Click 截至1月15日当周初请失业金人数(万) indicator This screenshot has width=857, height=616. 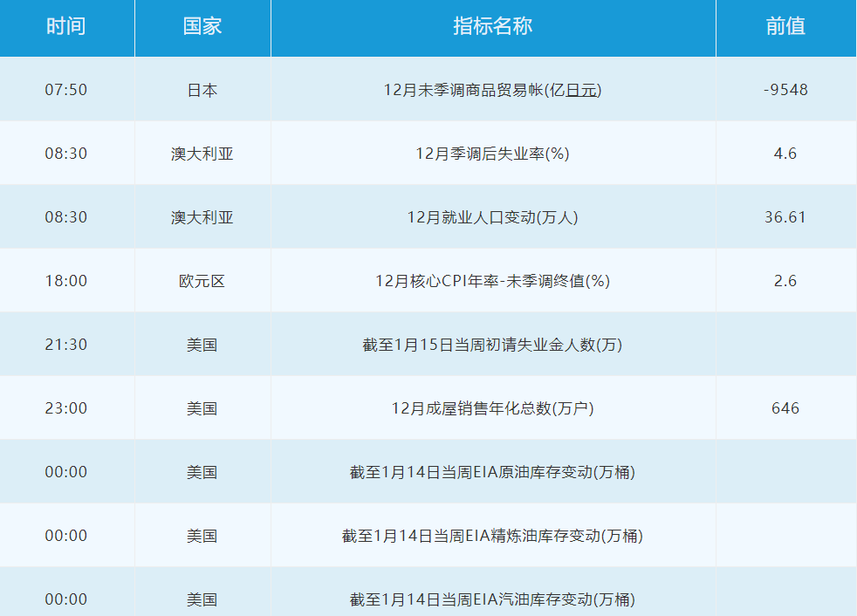point(493,345)
